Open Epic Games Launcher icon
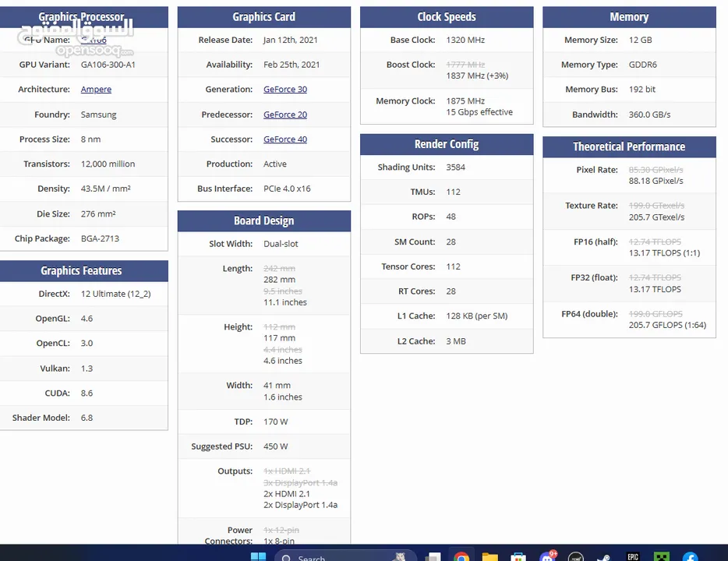 pos(633,556)
